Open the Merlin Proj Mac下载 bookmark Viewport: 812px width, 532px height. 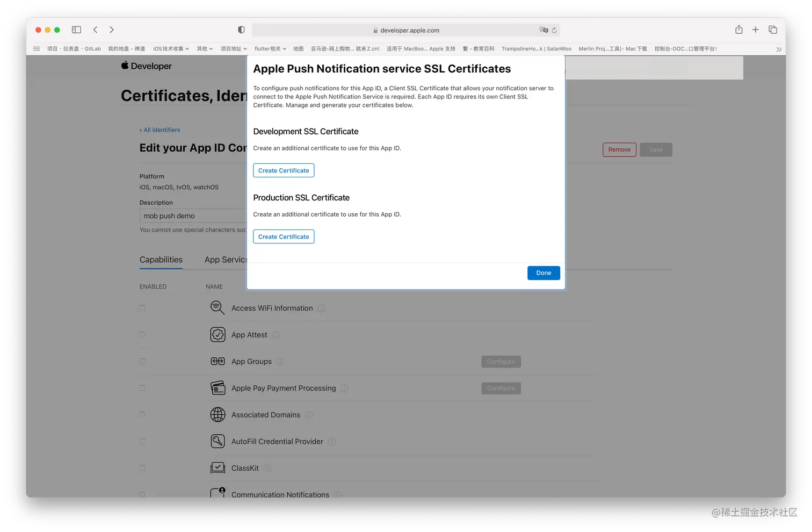pos(612,49)
